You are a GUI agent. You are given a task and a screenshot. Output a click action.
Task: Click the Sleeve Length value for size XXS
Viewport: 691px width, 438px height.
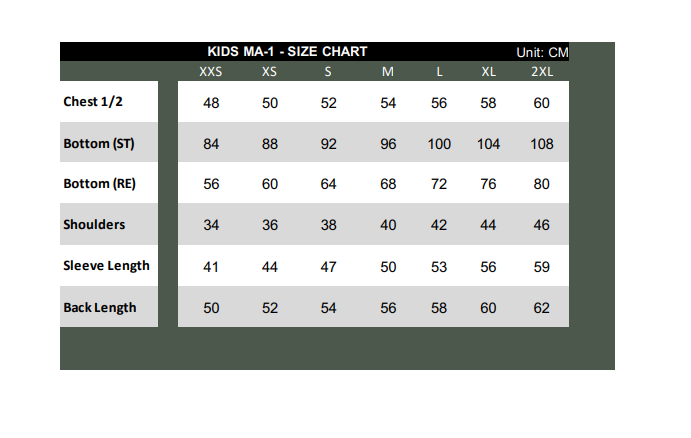click(211, 266)
